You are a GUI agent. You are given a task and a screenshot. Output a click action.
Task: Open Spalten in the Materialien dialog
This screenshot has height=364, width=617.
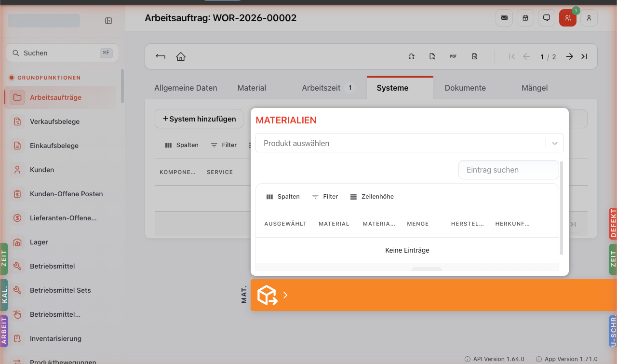(283, 197)
